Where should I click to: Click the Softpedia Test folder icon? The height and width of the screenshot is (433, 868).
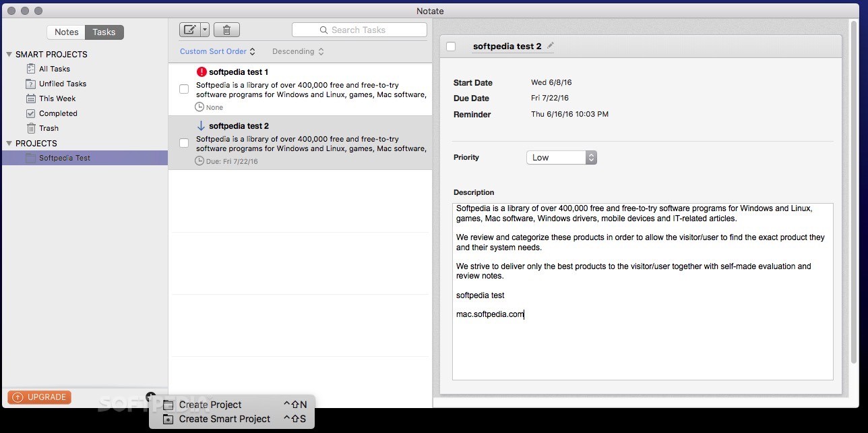pyautogui.click(x=30, y=158)
